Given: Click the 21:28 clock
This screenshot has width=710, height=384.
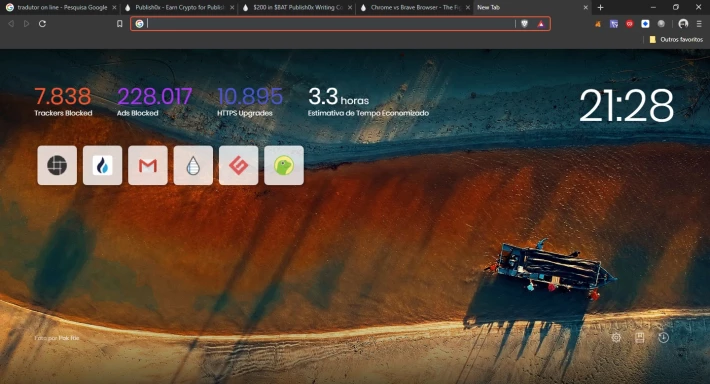Looking at the screenshot, I should pyautogui.click(x=626, y=106).
